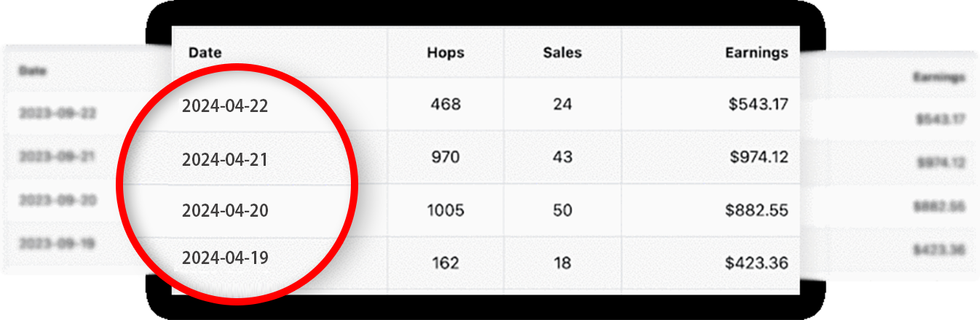Choose the 2024-04-19 date cell

point(225,258)
